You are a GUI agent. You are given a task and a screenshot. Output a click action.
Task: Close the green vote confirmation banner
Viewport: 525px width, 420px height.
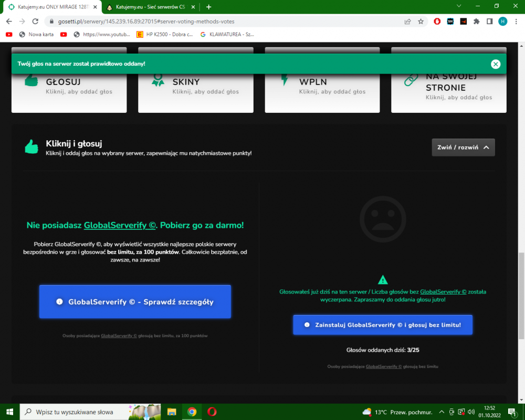click(x=496, y=64)
